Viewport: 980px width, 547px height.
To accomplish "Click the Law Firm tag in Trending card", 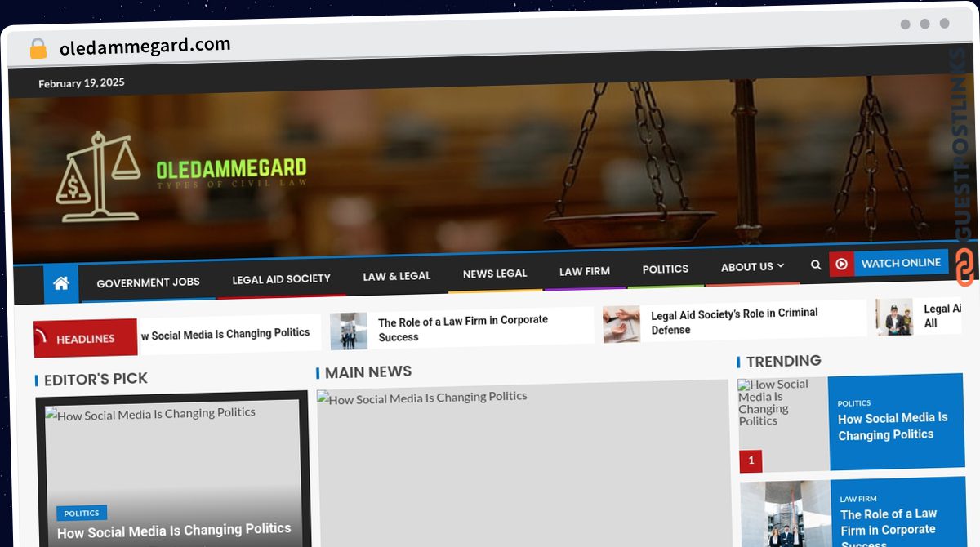I will pos(858,499).
